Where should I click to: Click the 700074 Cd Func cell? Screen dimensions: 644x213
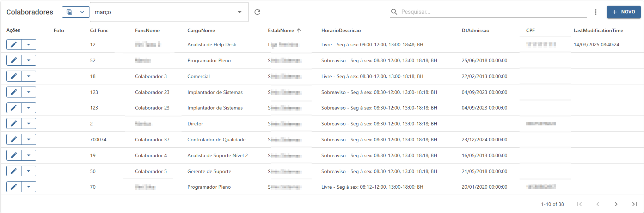98,140
